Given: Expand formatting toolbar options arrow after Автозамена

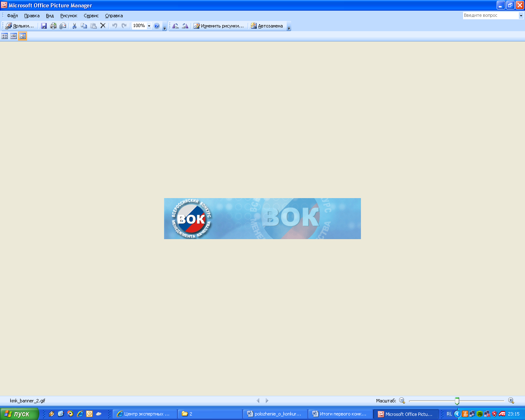Looking at the screenshot, I should pyautogui.click(x=289, y=27).
